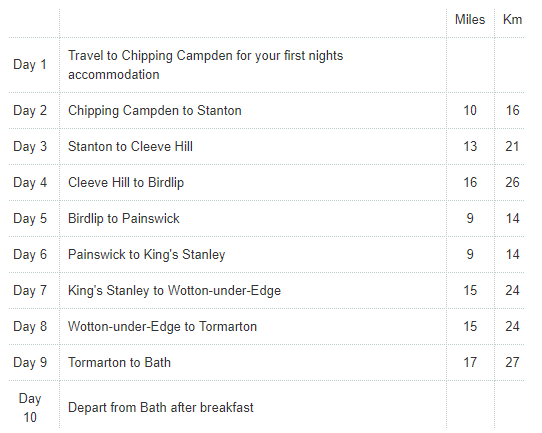Click Depart from Bath after breakfast text
Screen dimensions: 542x433
click(x=161, y=407)
